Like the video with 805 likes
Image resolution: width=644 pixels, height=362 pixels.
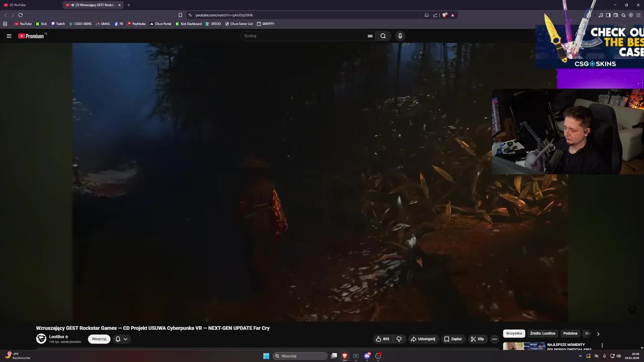383,339
